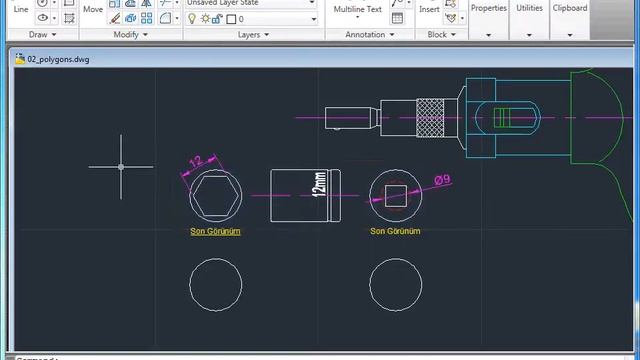Image resolution: width=640 pixels, height=360 pixels.
Task: Open the layer 0 list dropdown arrow
Action: 313,19
